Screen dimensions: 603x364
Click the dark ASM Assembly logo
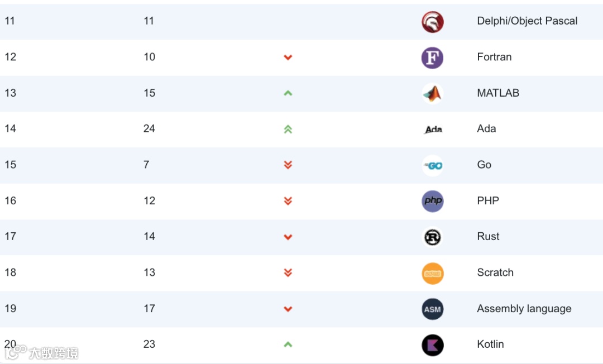(432, 309)
